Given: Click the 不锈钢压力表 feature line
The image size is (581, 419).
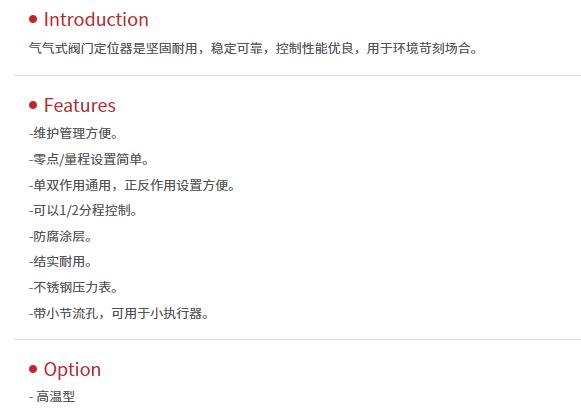Looking at the screenshot, I should click(x=73, y=287).
